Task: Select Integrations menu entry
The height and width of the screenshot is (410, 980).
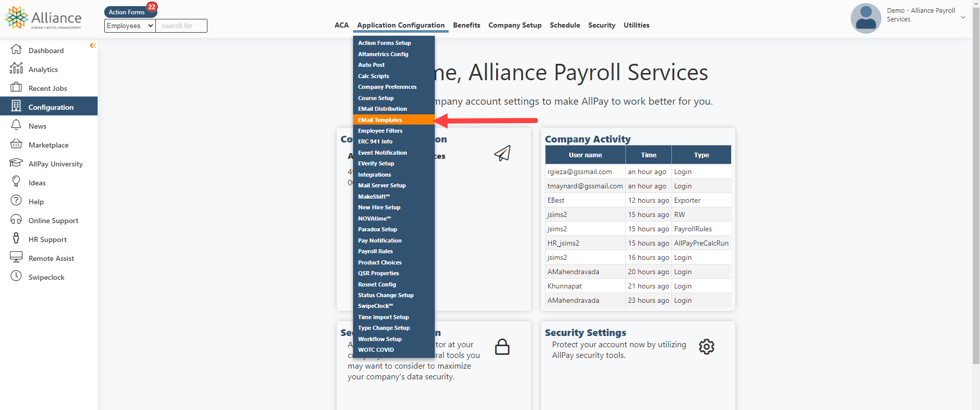Action: [393, 175]
